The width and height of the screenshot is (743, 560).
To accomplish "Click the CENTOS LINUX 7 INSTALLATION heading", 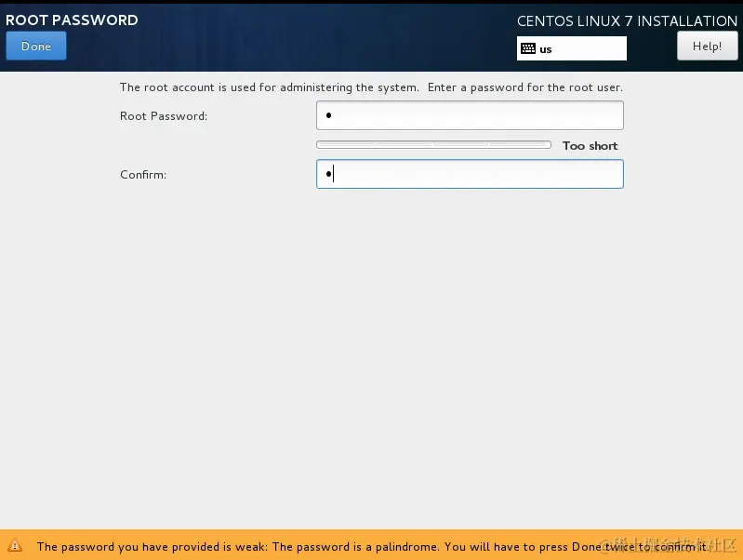I will coord(627,20).
